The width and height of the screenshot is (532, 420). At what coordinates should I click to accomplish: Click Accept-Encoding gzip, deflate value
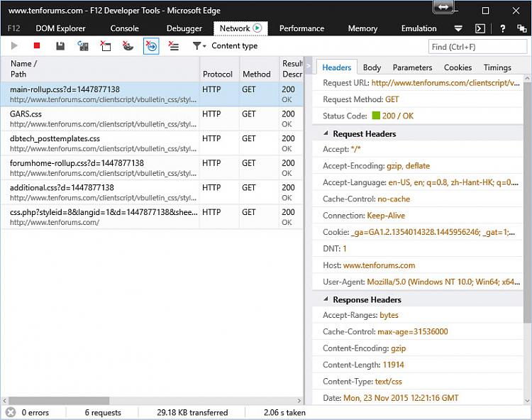pyautogui.click(x=408, y=166)
